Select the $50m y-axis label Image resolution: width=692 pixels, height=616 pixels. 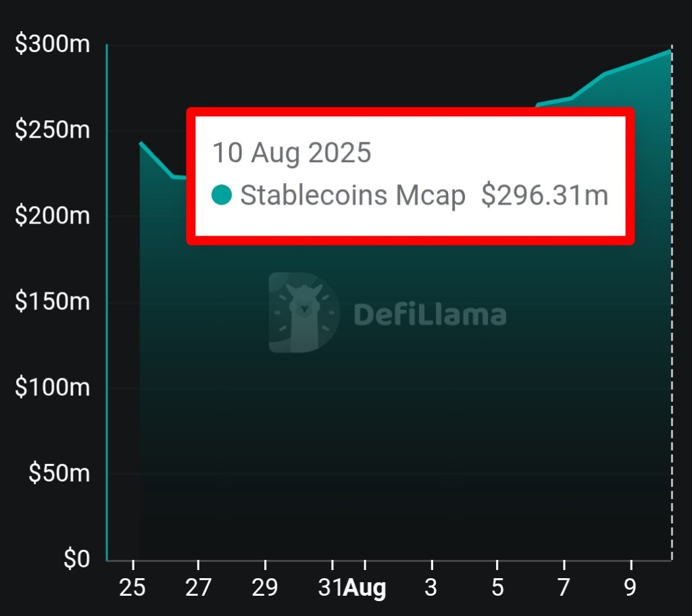59,473
